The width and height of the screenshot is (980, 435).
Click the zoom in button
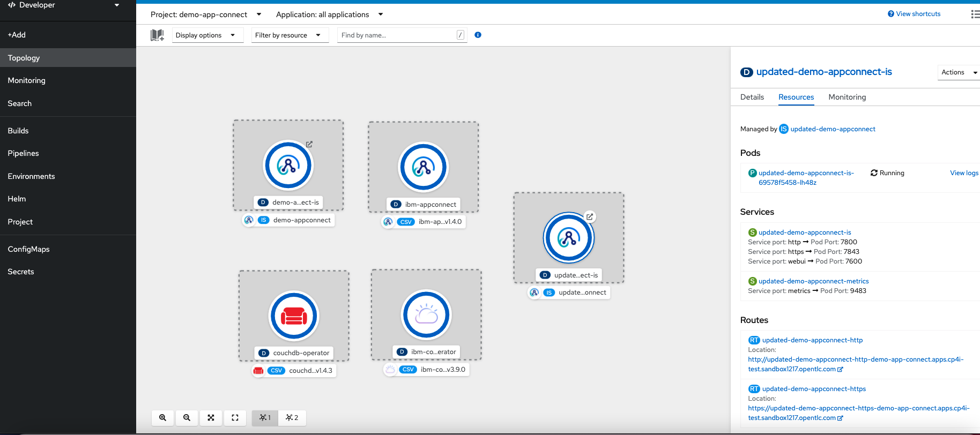[x=163, y=418]
